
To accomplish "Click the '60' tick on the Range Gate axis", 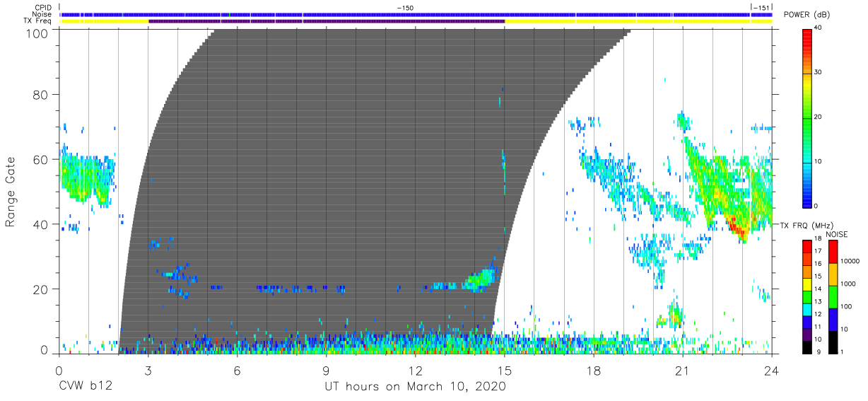I will (41, 159).
